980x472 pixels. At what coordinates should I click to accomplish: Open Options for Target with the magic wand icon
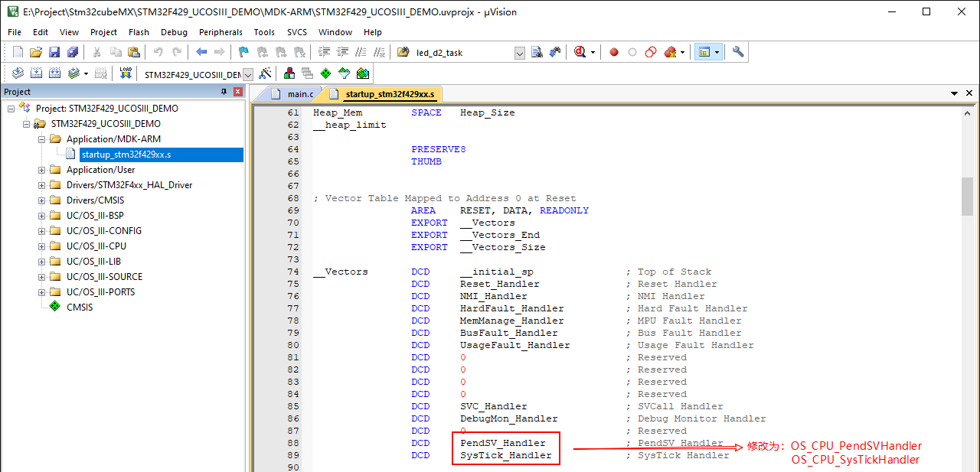[x=265, y=73]
